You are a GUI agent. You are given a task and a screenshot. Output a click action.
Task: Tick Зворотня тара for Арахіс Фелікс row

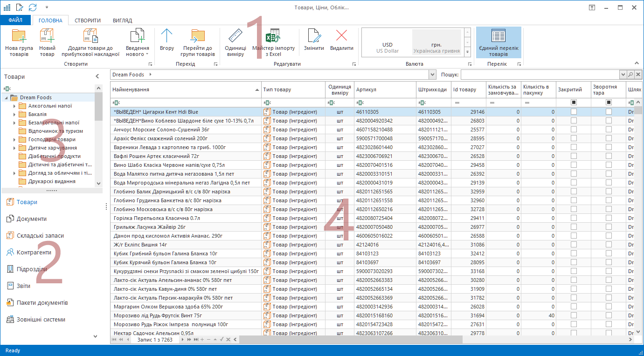point(609,138)
